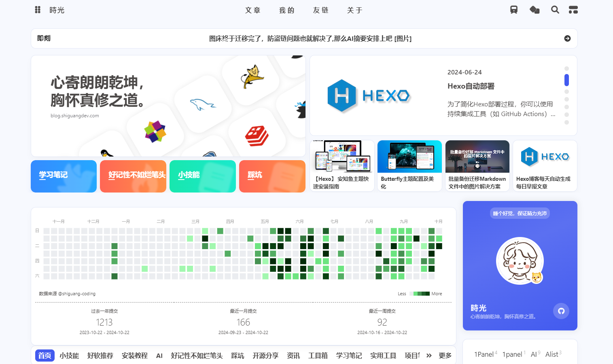Open the 文章 navigation menu
The height and width of the screenshot is (364, 613).
[x=253, y=10]
